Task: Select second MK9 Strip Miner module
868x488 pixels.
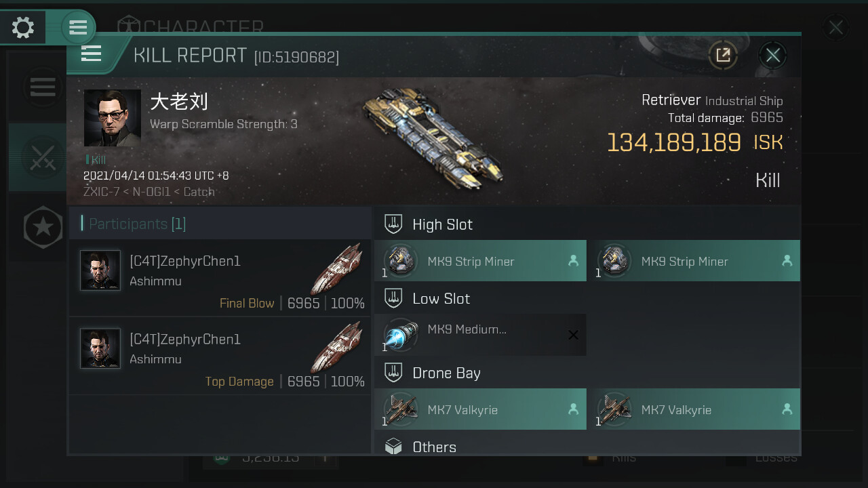Action: (x=694, y=261)
